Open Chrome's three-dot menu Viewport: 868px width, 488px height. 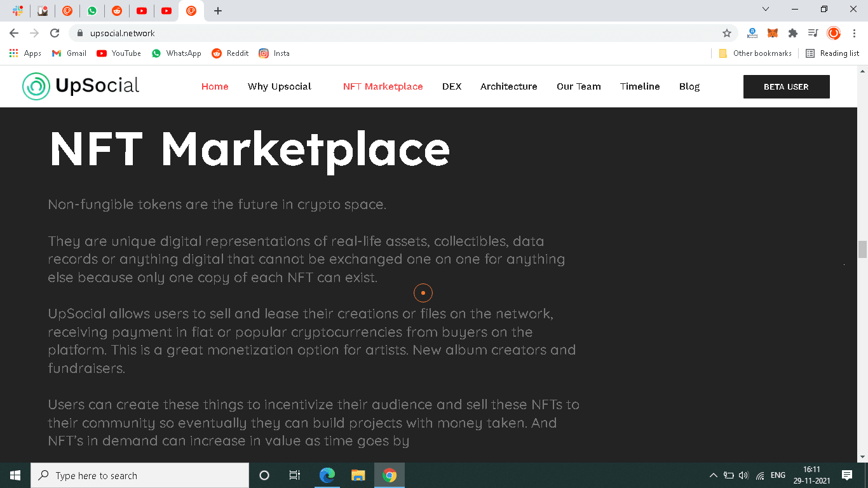[853, 33]
